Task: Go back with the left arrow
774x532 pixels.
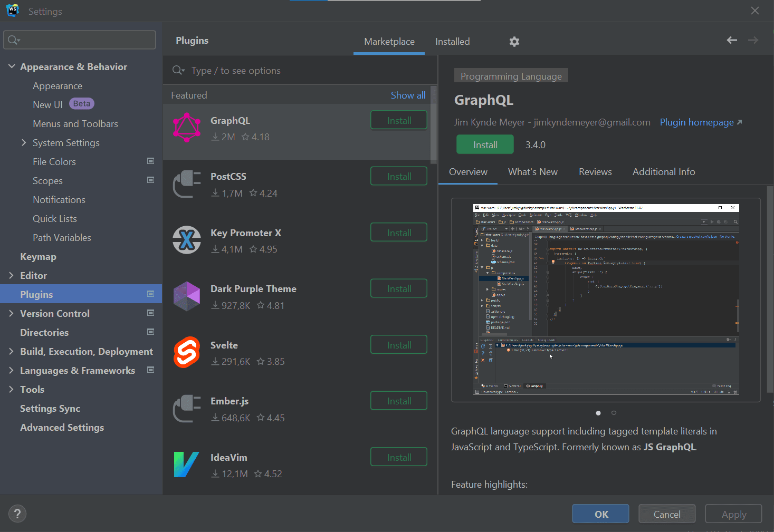Action: tap(732, 40)
